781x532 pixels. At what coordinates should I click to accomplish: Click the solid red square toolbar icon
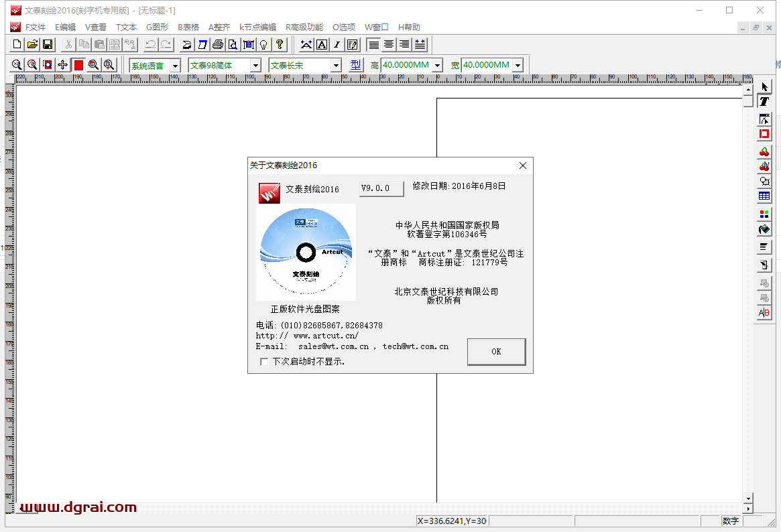[78, 65]
